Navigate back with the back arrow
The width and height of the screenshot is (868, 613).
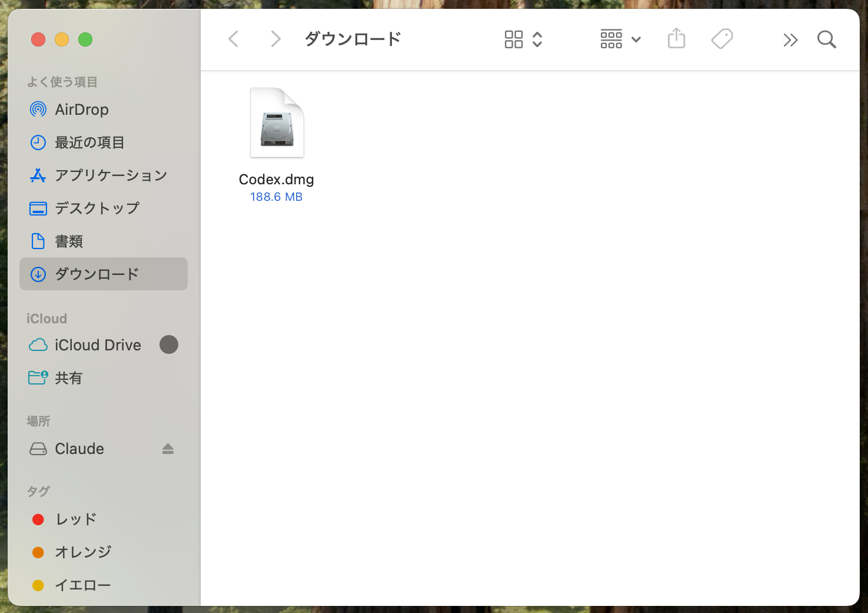(x=233, y=38)
